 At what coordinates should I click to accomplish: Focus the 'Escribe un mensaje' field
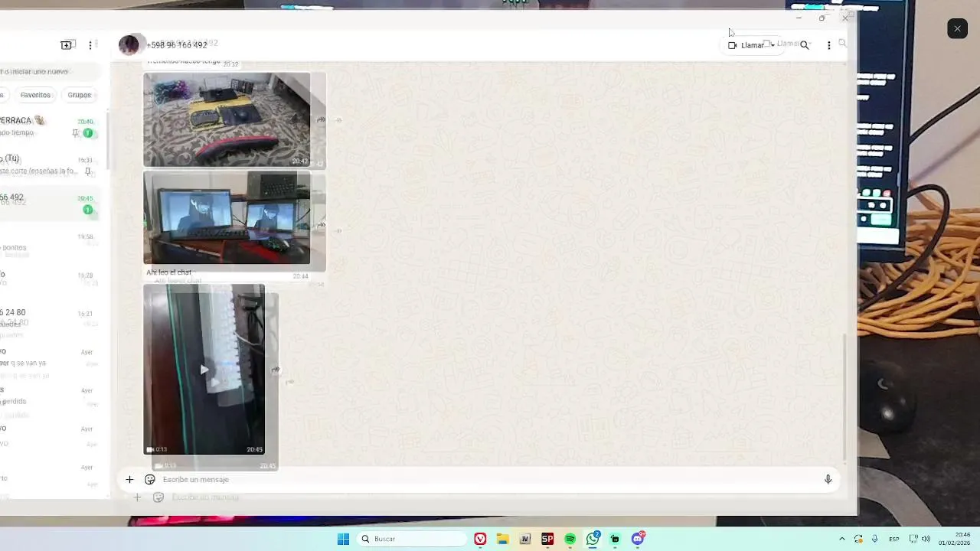(x=490, y=479)
